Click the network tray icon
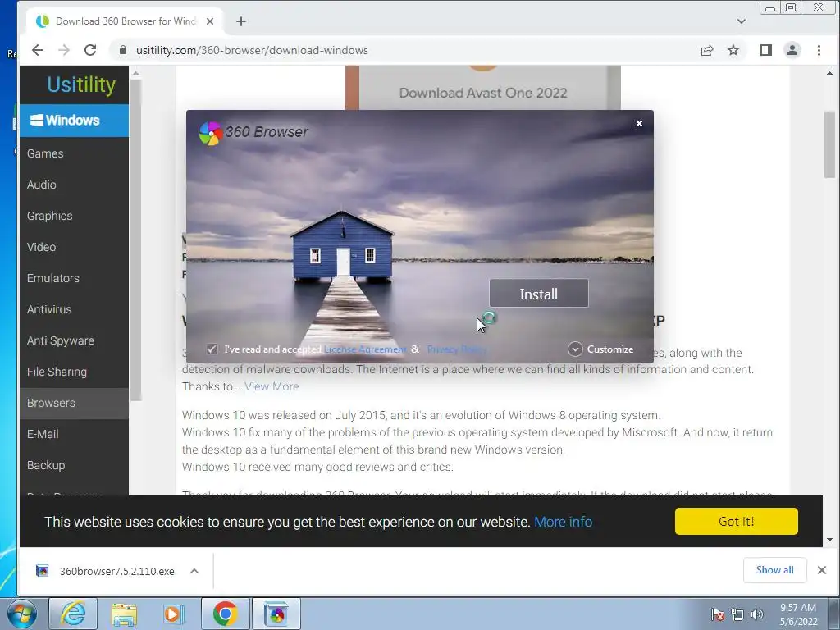Screen dimensions: 840x630 tap(737, 614)
